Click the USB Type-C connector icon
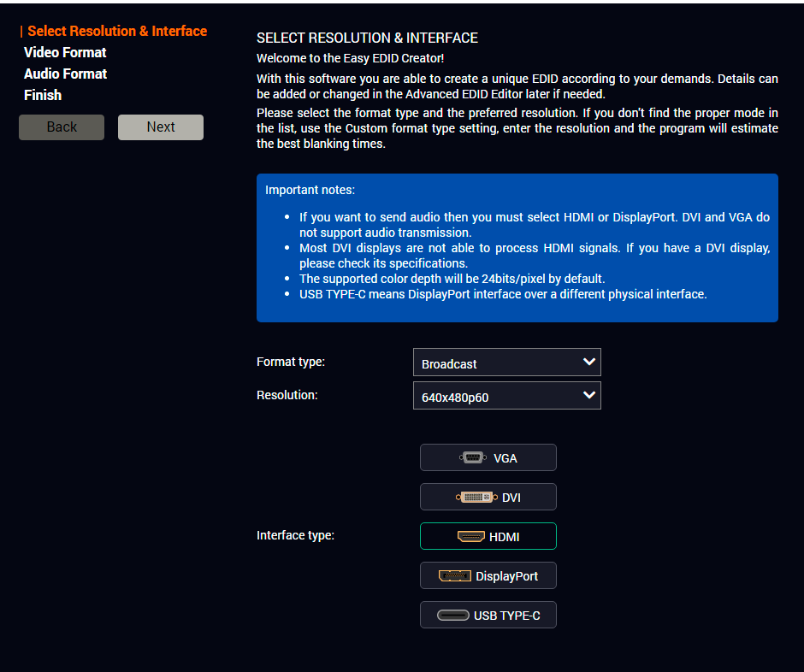Screen dimensions: 804x672 pos(452,616)
